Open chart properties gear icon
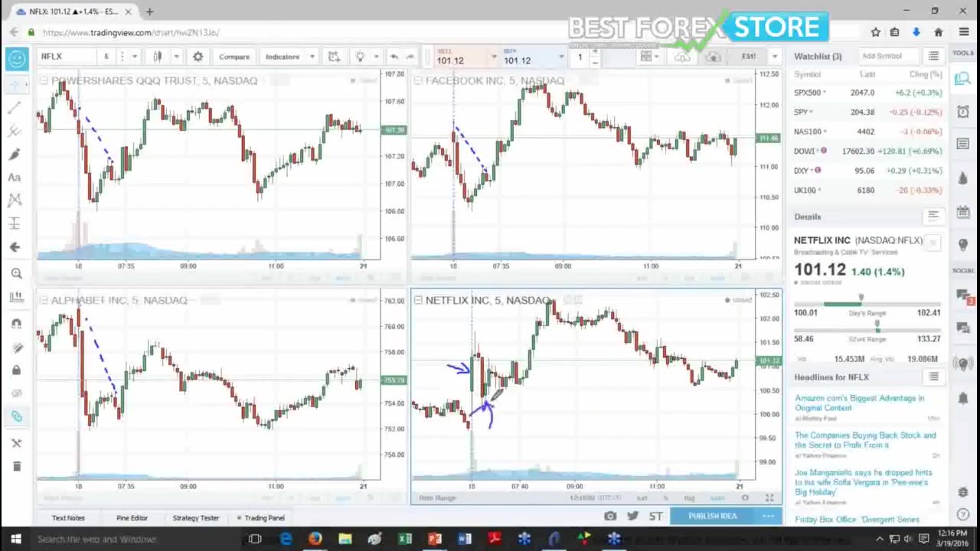Viewport: 980px width, 551px height. 198,57
